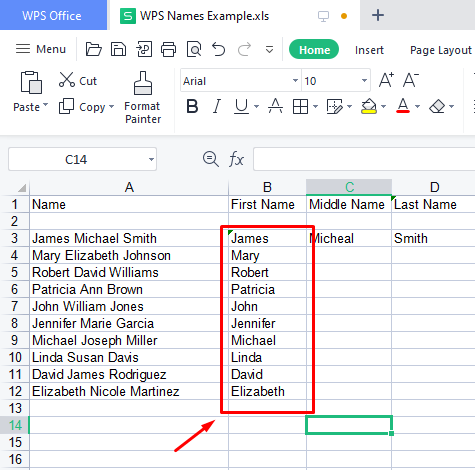Increase font size with A+ icon
This screenshot has width=475, height=470.
pos(386,80)
